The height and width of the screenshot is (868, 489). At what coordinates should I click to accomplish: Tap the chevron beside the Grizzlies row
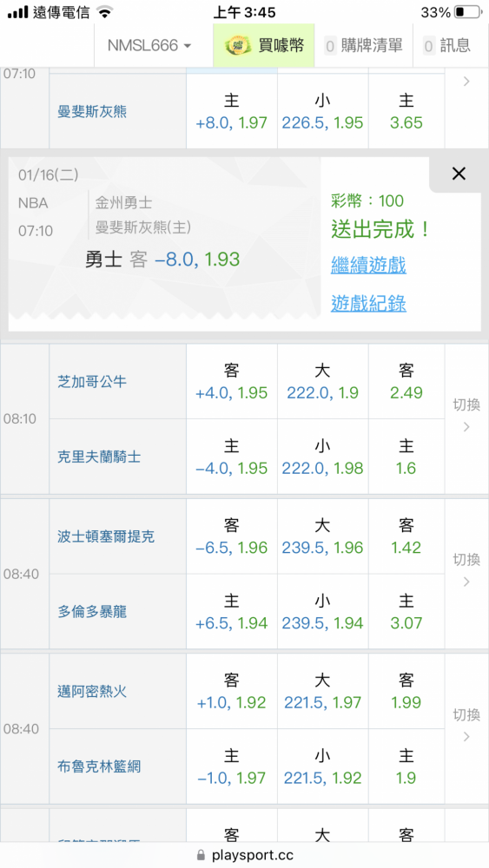[x=466, y=82]
